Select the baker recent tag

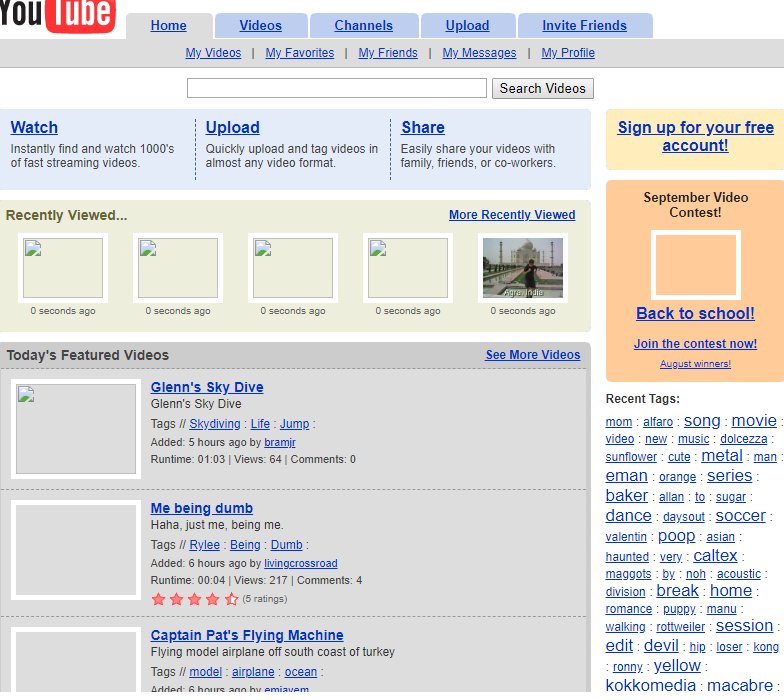point(626,496)
